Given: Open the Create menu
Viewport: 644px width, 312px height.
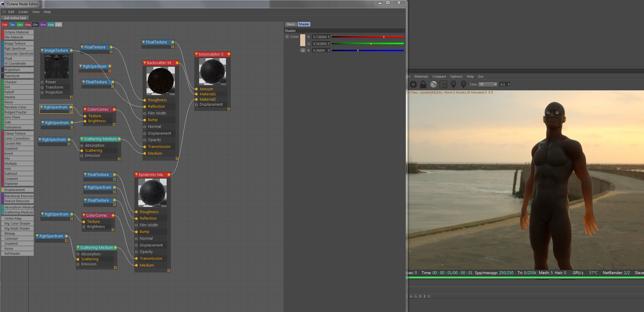Looking at the screenshot, I should 23,12.
